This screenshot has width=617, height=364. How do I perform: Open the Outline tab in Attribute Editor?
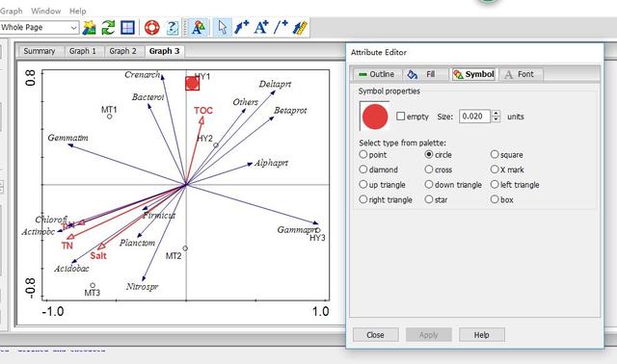(377, 74)
